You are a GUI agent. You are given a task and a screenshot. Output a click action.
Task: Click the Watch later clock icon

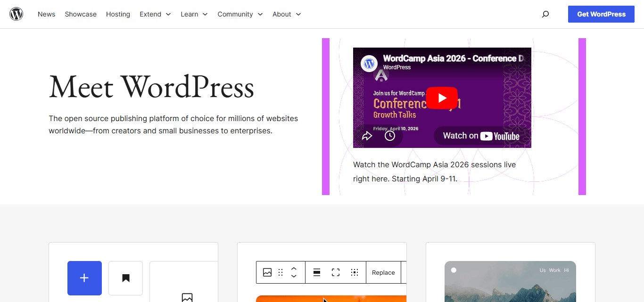click(x=390, y=136)
